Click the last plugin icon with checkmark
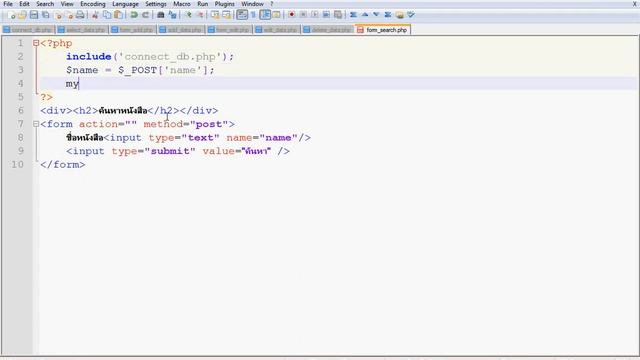The width and height of the screenshot is (640, 360). click(411, 15)
